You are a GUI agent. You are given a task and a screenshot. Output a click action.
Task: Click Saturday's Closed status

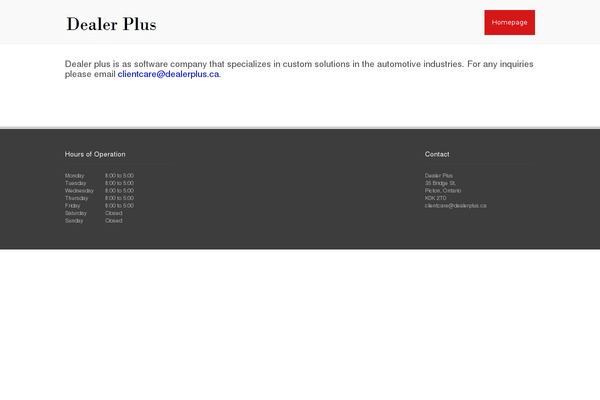pos(114,213)
